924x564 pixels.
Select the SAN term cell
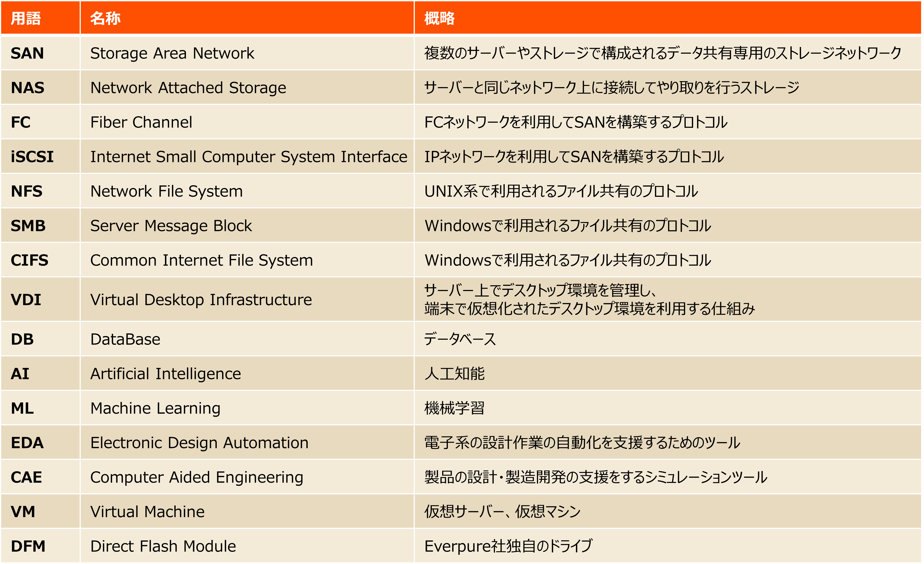[x=27, y=53]
